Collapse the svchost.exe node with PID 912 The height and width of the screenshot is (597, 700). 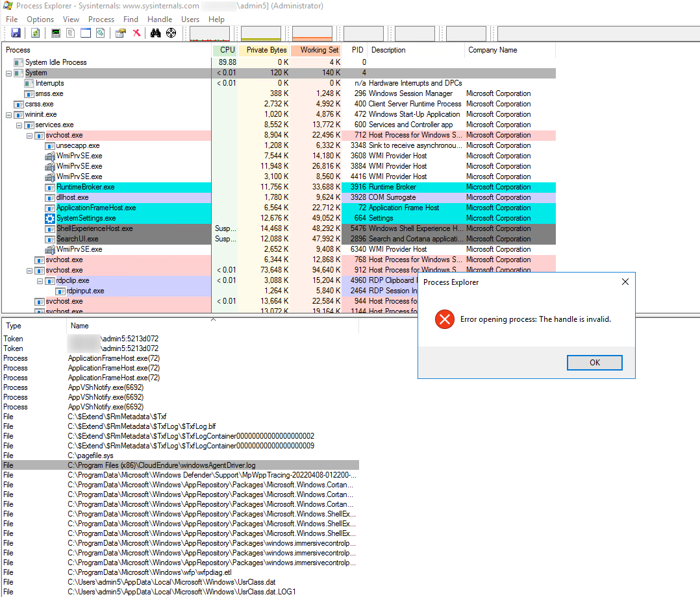29,271
